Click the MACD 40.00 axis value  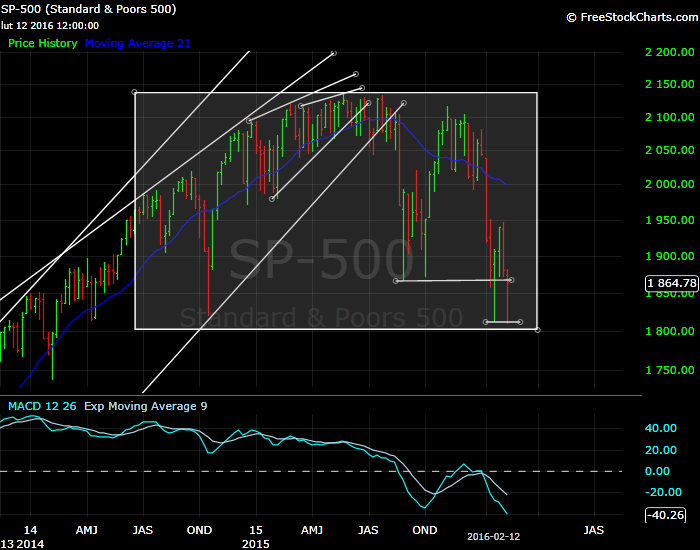(x=661, y=428)
